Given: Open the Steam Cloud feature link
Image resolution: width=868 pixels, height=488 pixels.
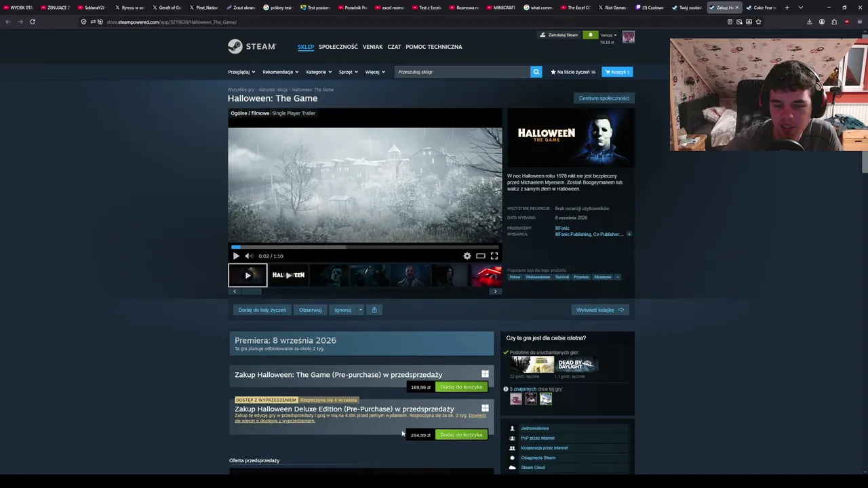Looking at the screenshot, I should coord(533,468).
